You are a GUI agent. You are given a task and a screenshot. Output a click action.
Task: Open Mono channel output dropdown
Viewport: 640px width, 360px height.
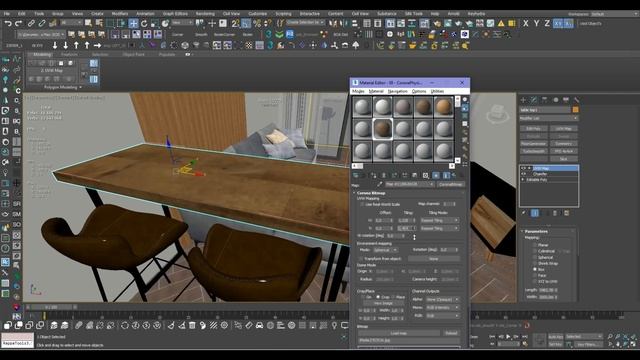pos(442,307)
